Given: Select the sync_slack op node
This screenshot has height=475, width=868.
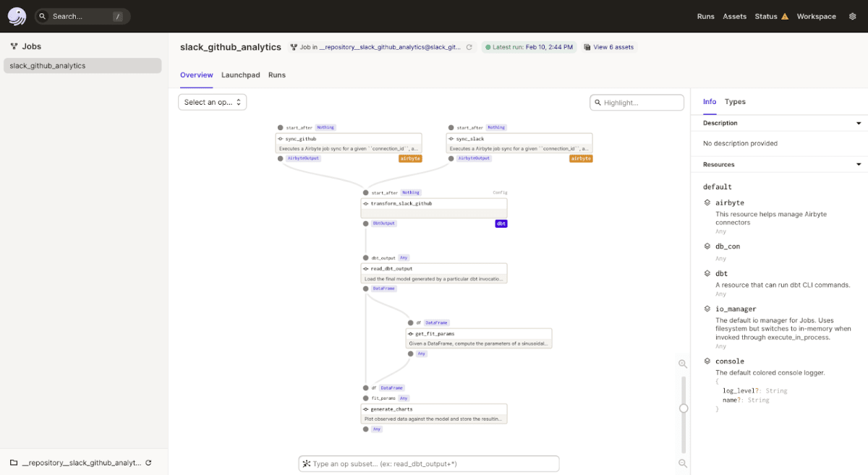Looking at the screenshot, I should pos(519,143).
